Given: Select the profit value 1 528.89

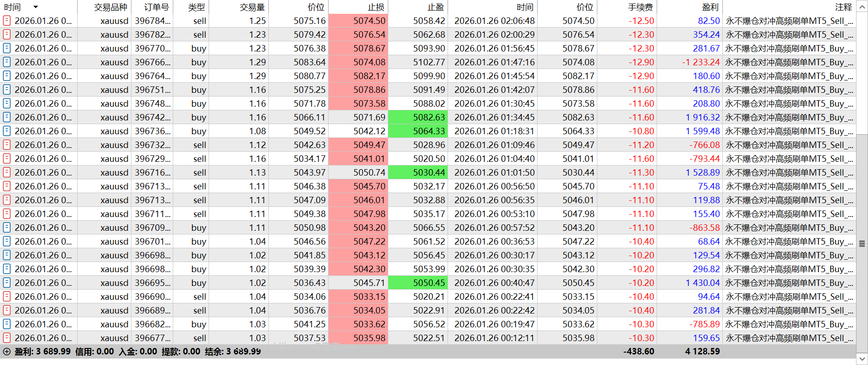Looking at the screenshot, I should click(x=703, y=172).
